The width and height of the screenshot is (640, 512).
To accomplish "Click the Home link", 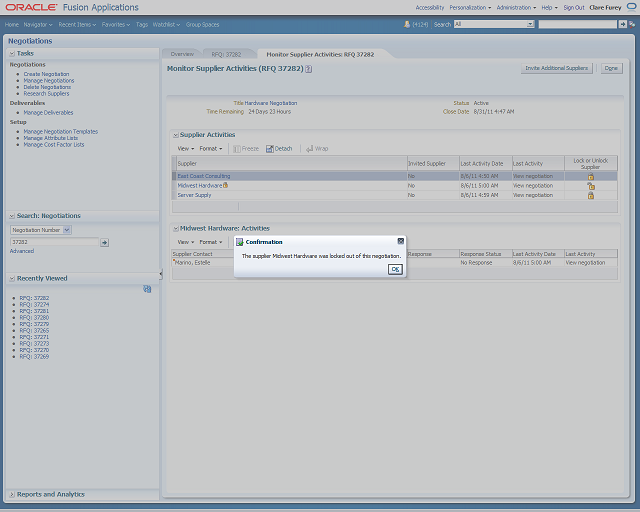I will pyautogui.click(x=12, y=24).
